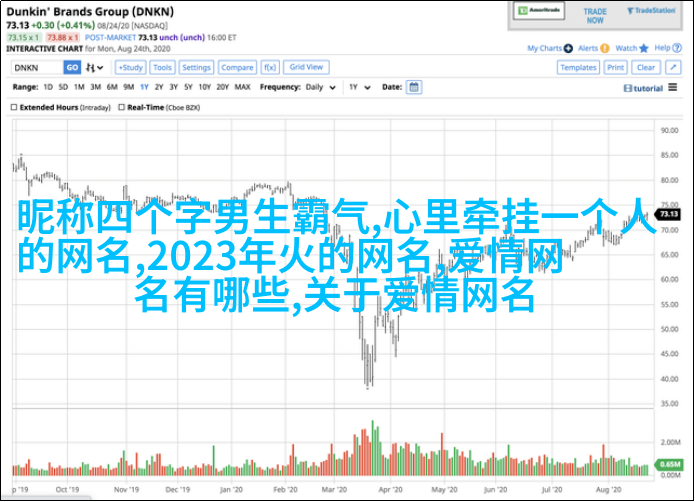Open the chart type dropdown icon
Image resolution: width=695 pixels, height=502 pixels.
point(94,68)
